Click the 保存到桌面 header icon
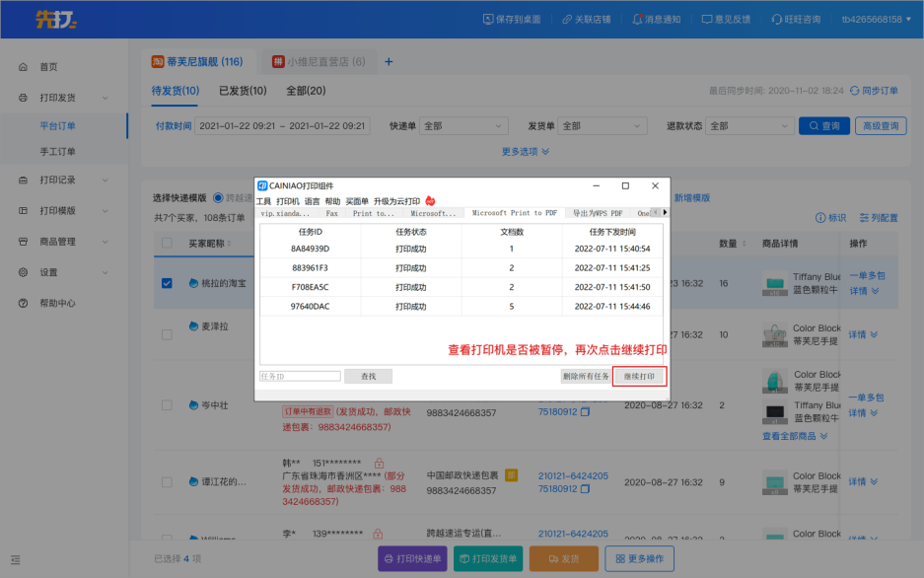 click(488, 19)
